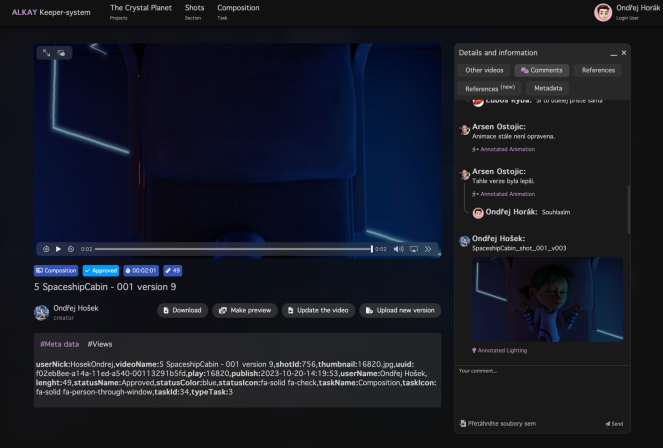Open Annotated Animation under 'Animace stále není opravena'
Image resolution: width=663 pixels, height=448 pixels.
[504, 149]
